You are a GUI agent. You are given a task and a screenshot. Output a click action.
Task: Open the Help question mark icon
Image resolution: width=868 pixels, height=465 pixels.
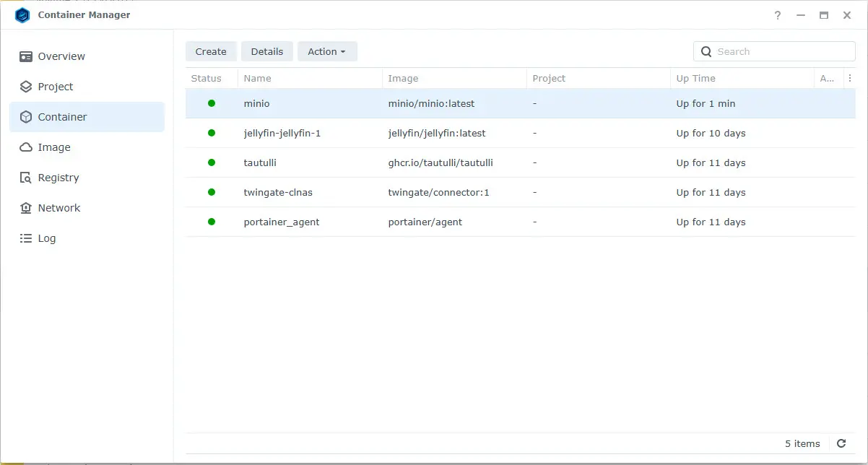pyautogui.click(x=778, y=15)
